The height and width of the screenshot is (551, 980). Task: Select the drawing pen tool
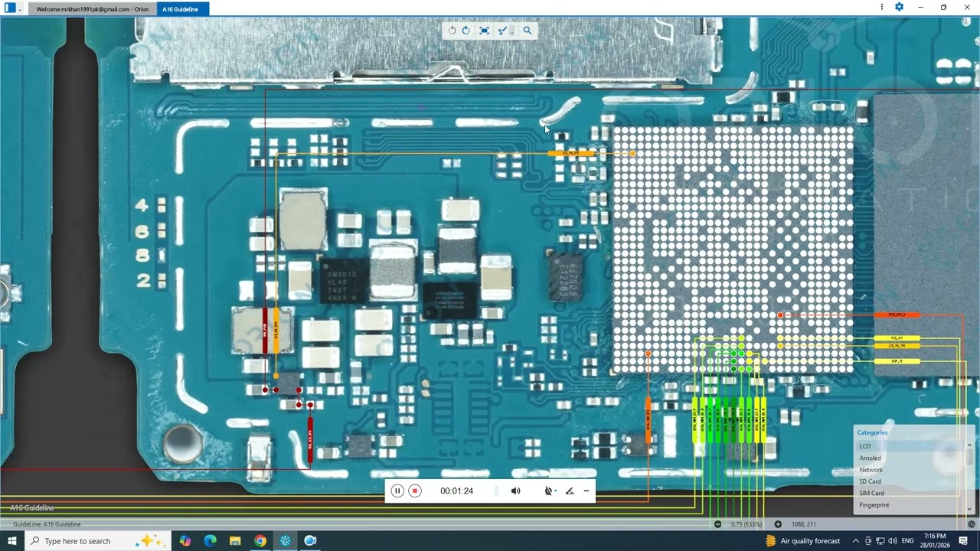pos(502,31)
